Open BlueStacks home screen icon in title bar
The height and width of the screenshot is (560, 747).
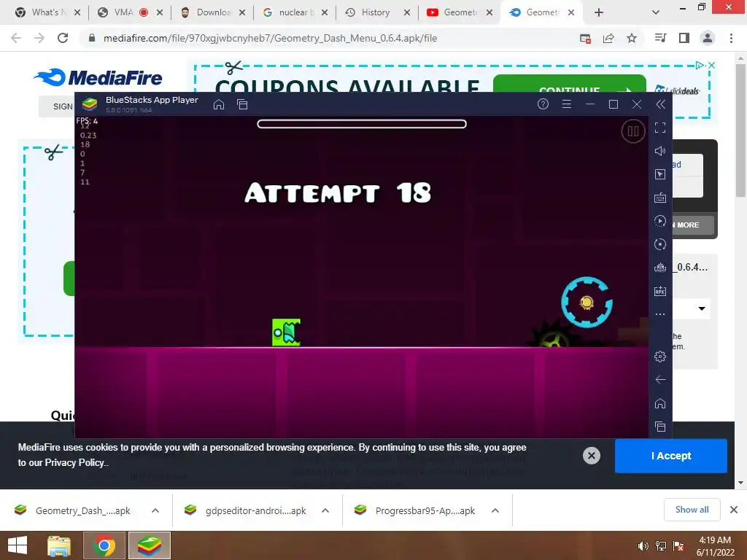click(219, 104)
